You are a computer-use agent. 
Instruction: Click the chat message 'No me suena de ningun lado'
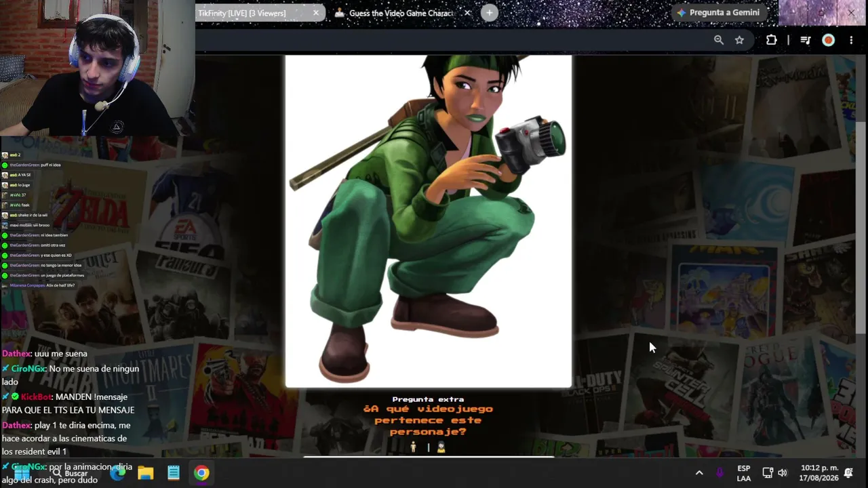coord(71,375)
